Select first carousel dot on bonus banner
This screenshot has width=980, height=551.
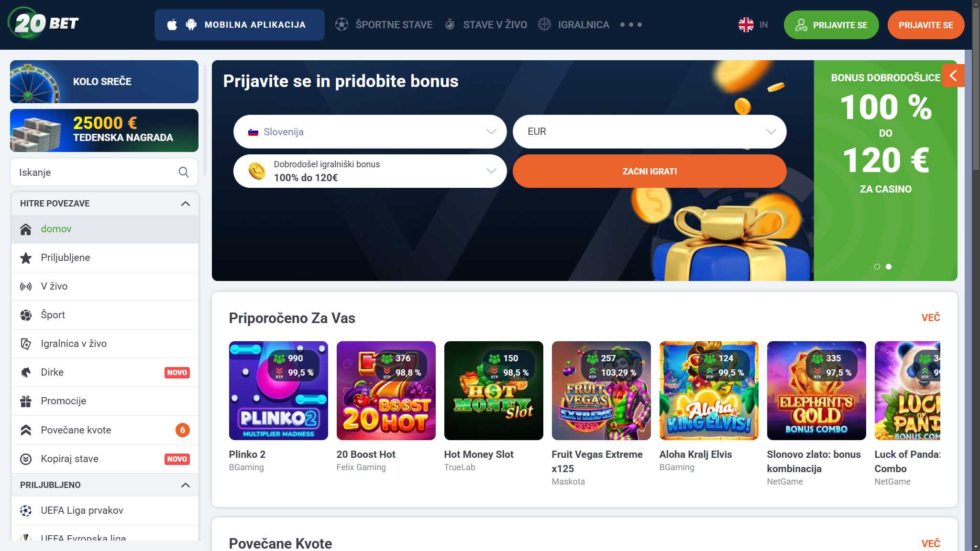point(877,267)
